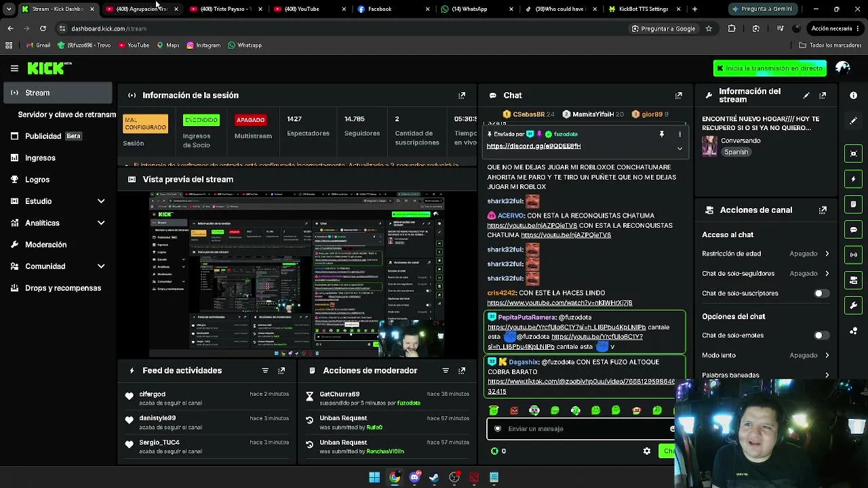868x488 pixels.
Task: Open chat settings gear icon
Action: (647, 451)
